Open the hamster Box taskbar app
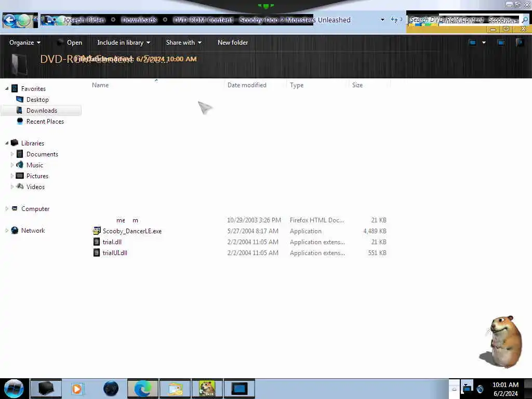Image resolution: width=532 pixels, height=399 pixels. click(x=207, y=389)
